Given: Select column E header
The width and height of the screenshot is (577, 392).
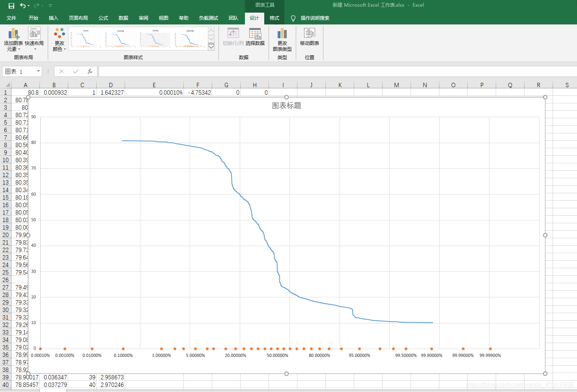Looking at the screenshot, I should click(154, 85).
